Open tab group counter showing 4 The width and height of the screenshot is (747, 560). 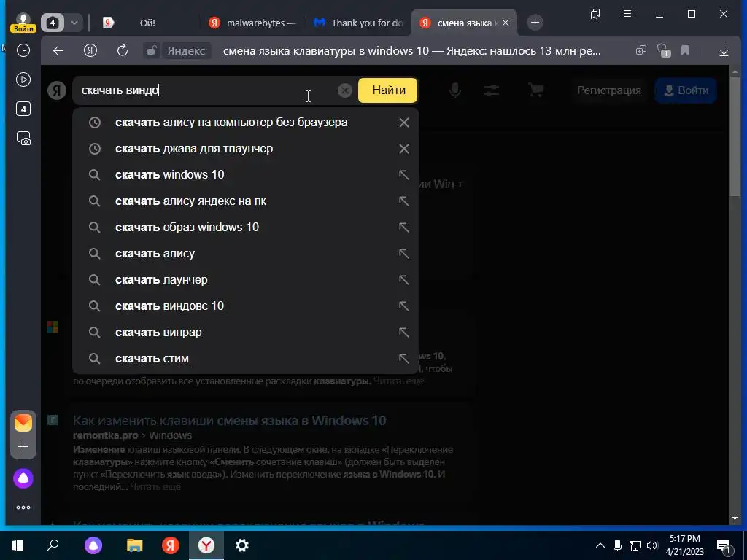pos(53,23)
